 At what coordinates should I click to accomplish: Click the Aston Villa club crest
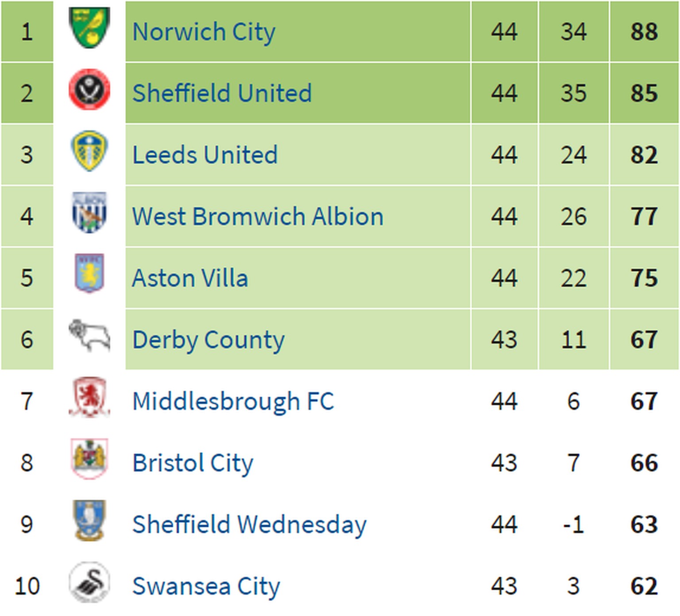point(89,274)
